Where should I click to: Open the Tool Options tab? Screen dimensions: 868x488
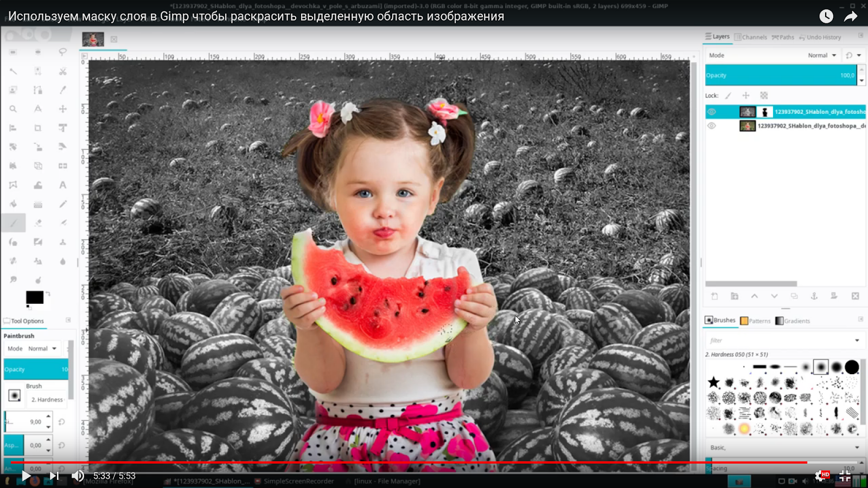[x=23, y=321]
